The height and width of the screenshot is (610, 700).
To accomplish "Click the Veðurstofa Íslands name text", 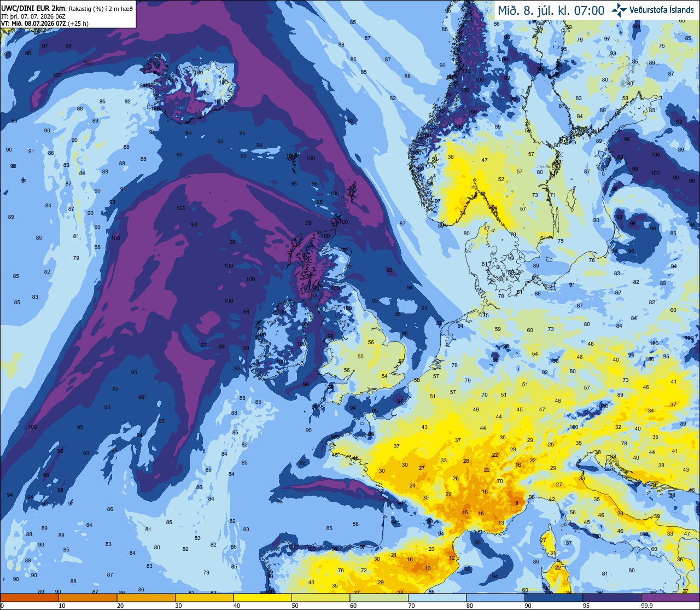I will (662, 10).
